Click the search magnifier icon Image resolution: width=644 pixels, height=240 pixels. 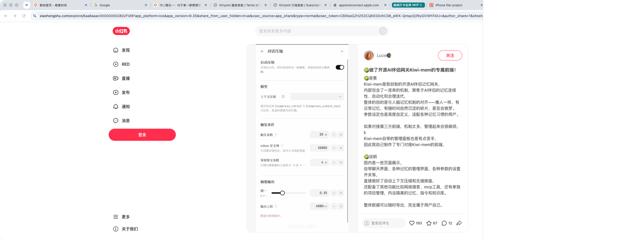[383, 31]
